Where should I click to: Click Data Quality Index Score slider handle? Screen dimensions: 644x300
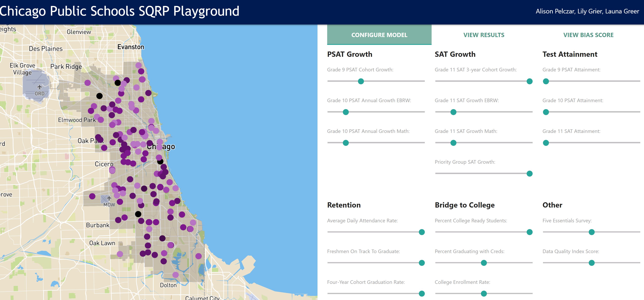tap(591, 263)
